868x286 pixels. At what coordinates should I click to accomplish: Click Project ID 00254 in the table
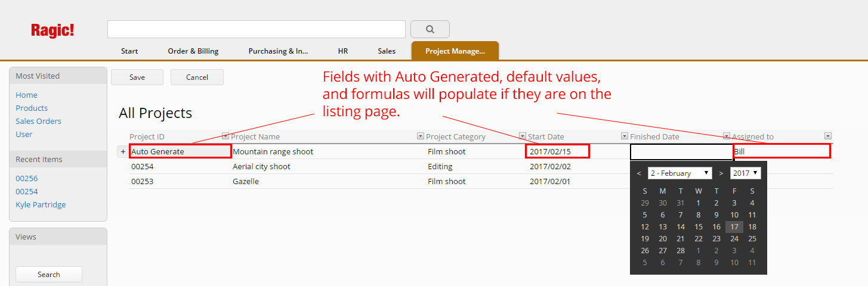pyautogui.click(x=143, y=166)
